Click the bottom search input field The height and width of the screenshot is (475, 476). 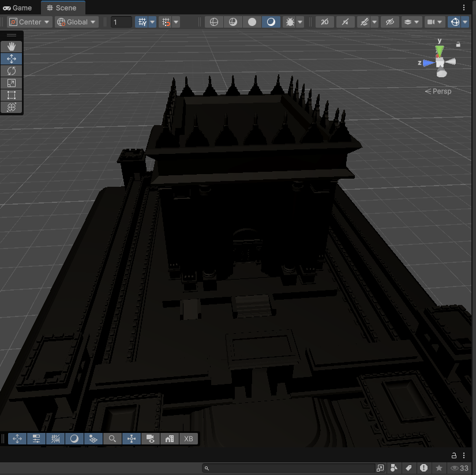[288, 468]
